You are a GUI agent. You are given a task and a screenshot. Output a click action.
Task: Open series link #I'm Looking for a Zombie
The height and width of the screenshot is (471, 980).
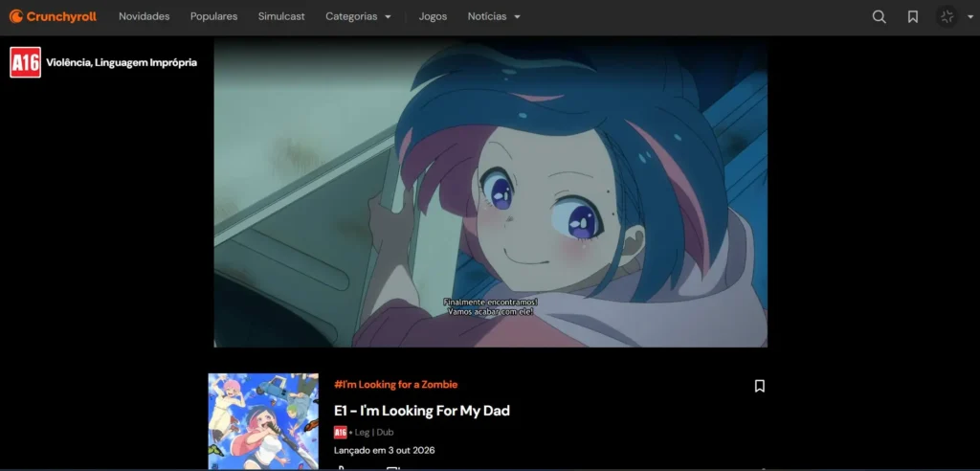[395, 384]
